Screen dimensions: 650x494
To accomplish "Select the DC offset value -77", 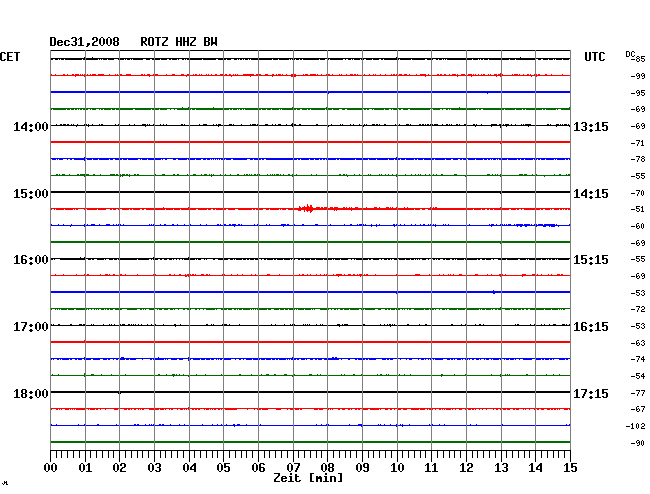I will (638, 393).
